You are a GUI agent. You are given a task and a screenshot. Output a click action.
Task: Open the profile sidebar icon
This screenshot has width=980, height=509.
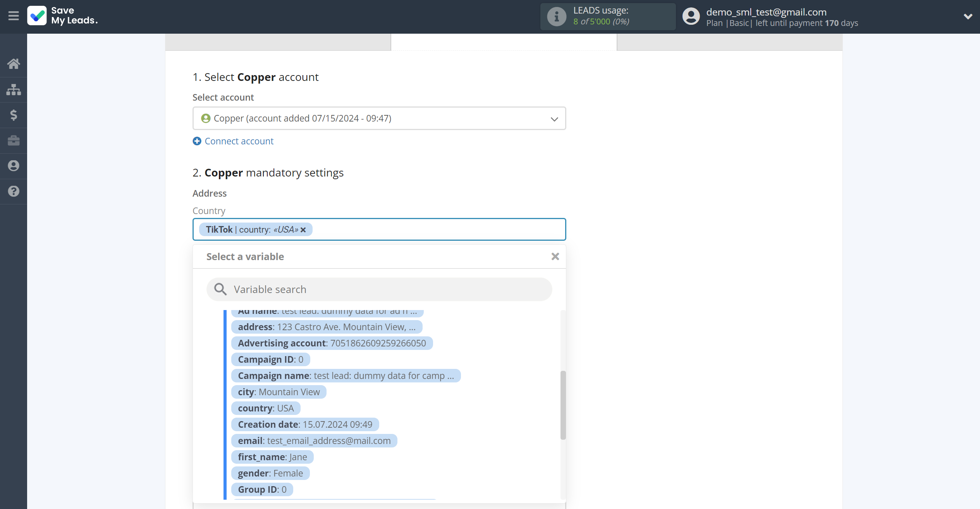click(x=14, y=166)
